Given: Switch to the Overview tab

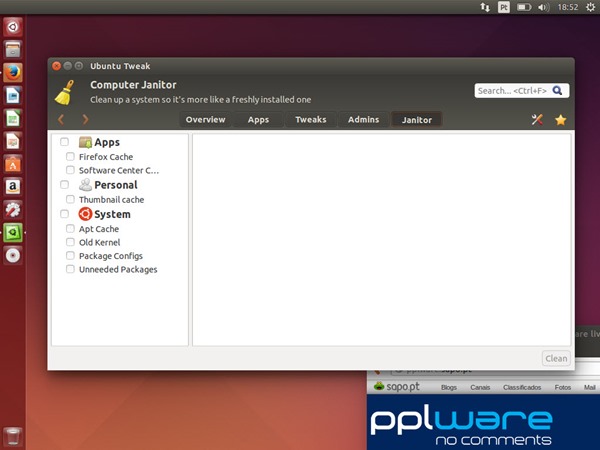Looking at the screenshot, I should click(205, 120).
